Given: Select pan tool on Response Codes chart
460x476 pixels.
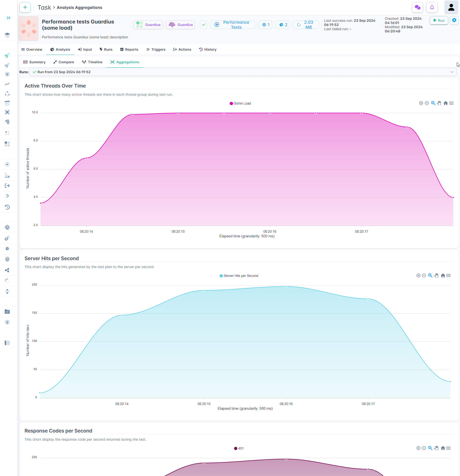Looking at the screenshot, I should point(436,448).
